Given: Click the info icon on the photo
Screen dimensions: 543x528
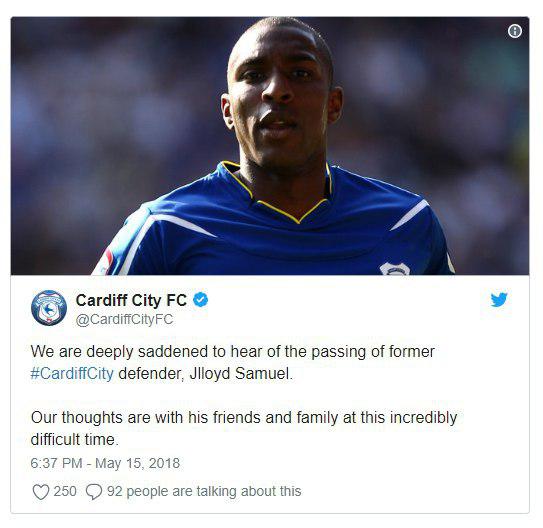Looking at the screenshot, I should point(515,31).
